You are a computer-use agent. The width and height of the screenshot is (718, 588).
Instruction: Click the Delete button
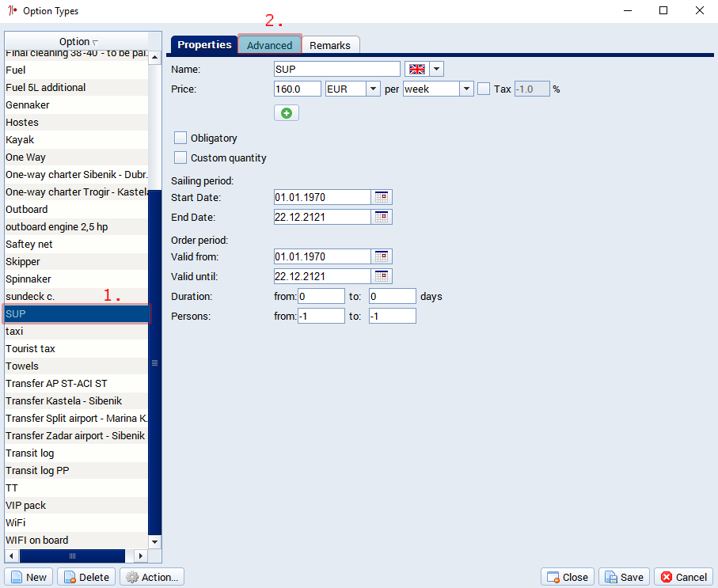[x=86, y=577]
